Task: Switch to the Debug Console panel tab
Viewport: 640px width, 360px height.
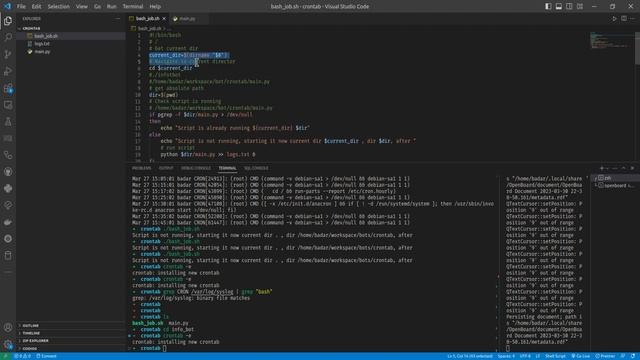Action: (x=196, y=168)
